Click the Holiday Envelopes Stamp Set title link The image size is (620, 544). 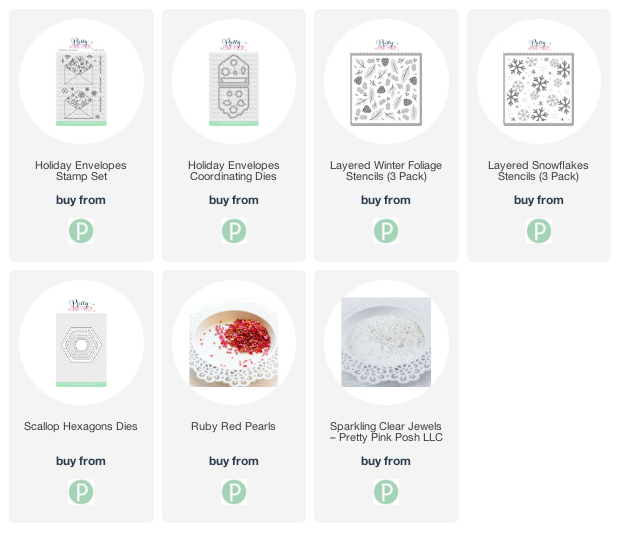(x=81, y=171)
